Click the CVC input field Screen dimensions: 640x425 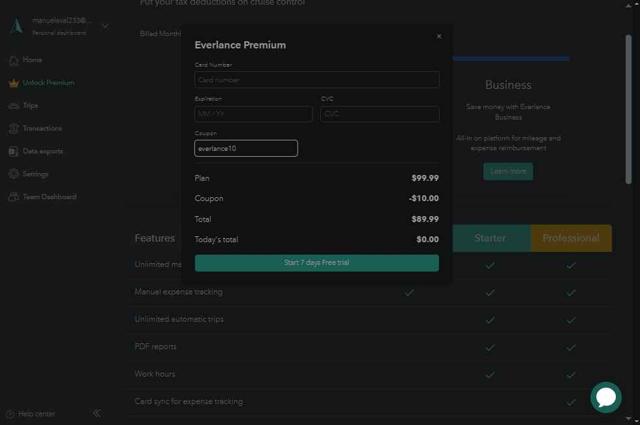click(380, 114)
